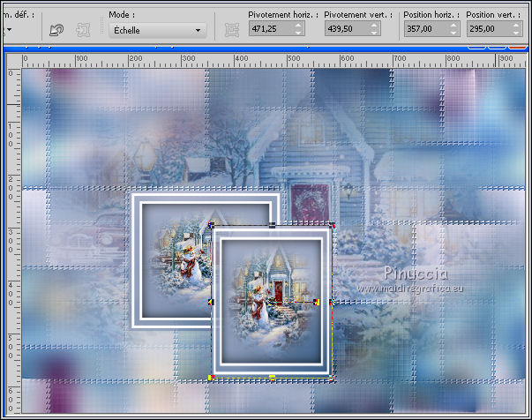Viewport: 532px width, 420px height.
Task: Click the Mode label text
Action: [122, 15]
